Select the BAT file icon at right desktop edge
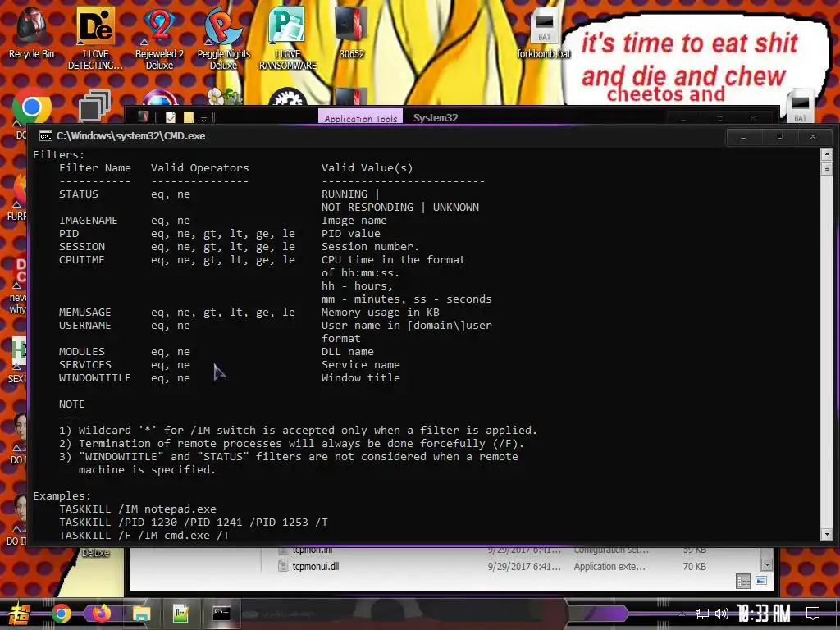The image size is (840, 630). (x=801, y=106)
